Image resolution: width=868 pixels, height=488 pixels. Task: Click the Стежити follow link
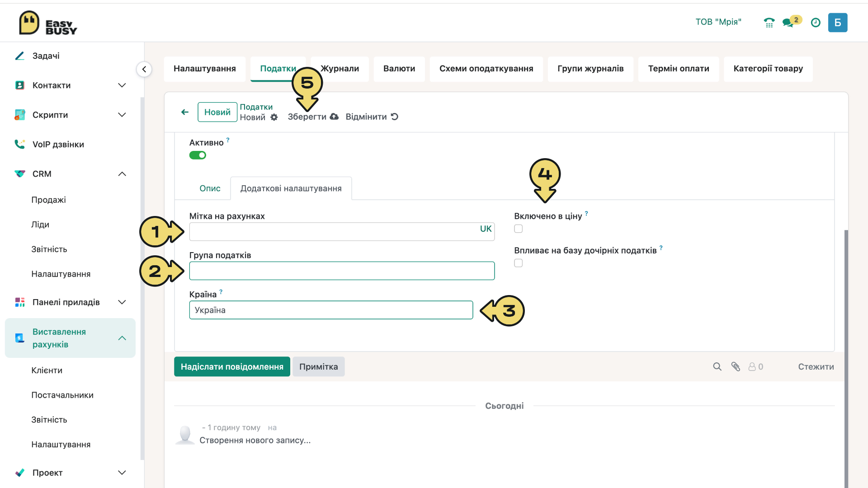coord(816,367)
